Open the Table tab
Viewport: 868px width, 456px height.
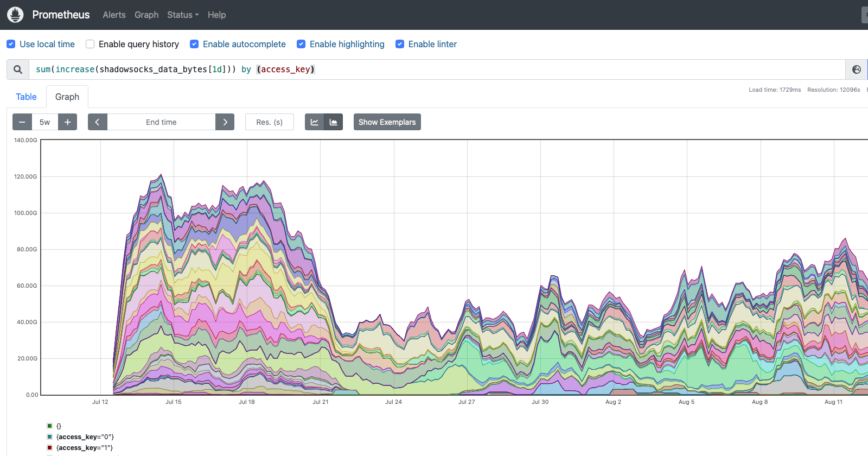26,97
